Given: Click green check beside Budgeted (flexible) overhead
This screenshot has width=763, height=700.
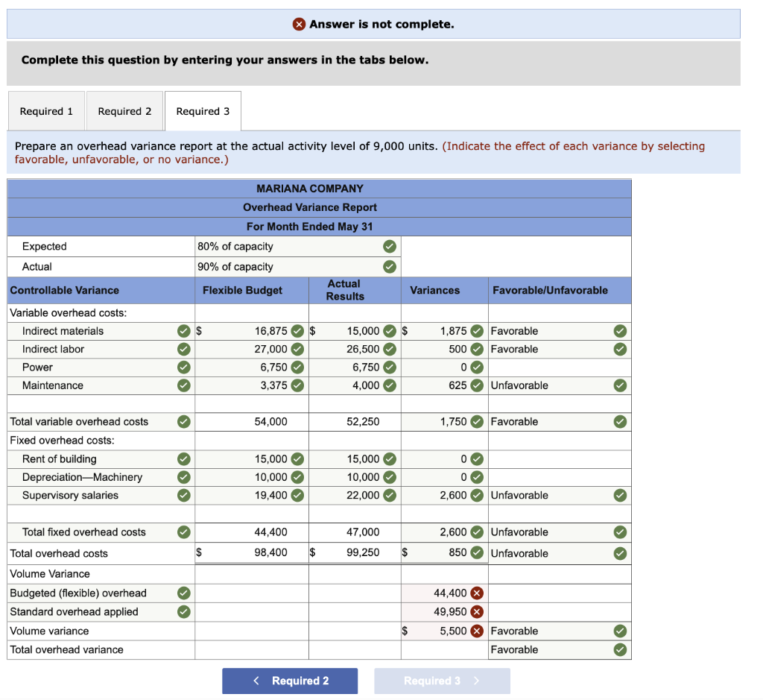Looking at the screenshot, I should coord(183,593).
